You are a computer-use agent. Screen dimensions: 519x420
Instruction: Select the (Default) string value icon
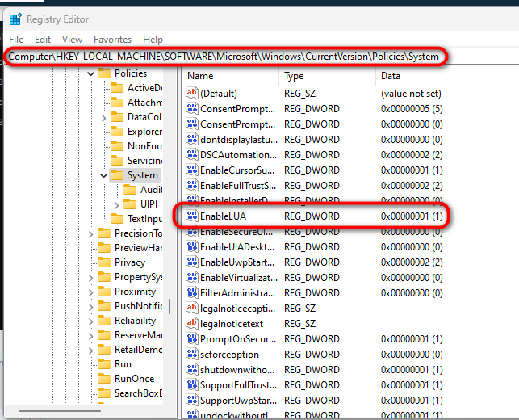pyautogui.click(x=192, y=93)
